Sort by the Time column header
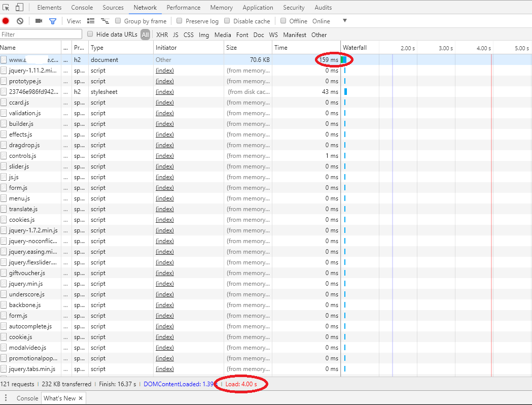The height and width of the screenshot is (405, 532). [306, 48]
